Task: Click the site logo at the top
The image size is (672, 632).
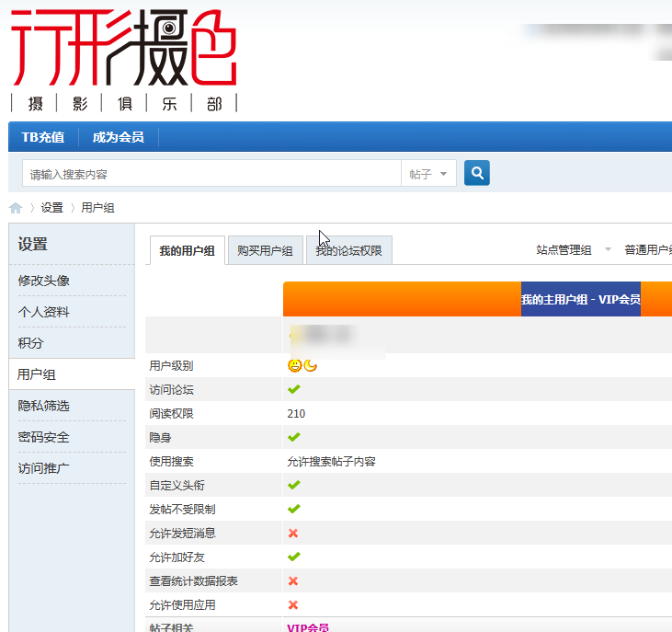Action: click(124, 60)
